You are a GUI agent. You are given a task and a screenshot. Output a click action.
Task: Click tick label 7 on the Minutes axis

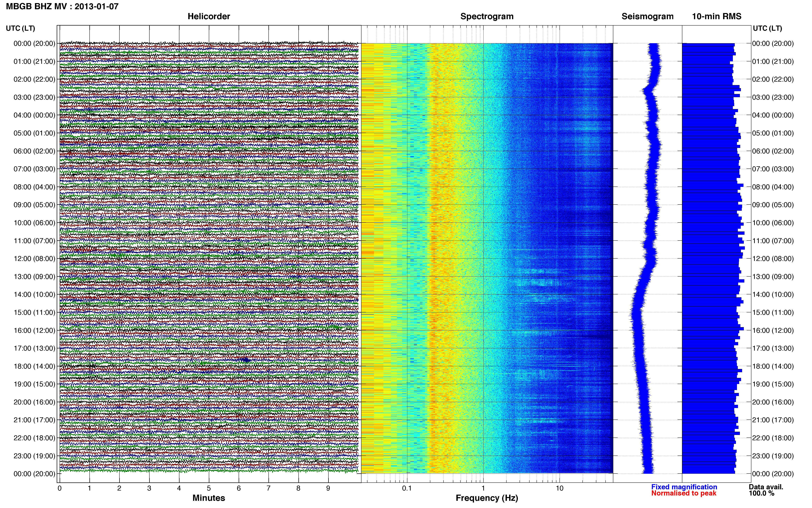tap(269, 488)
